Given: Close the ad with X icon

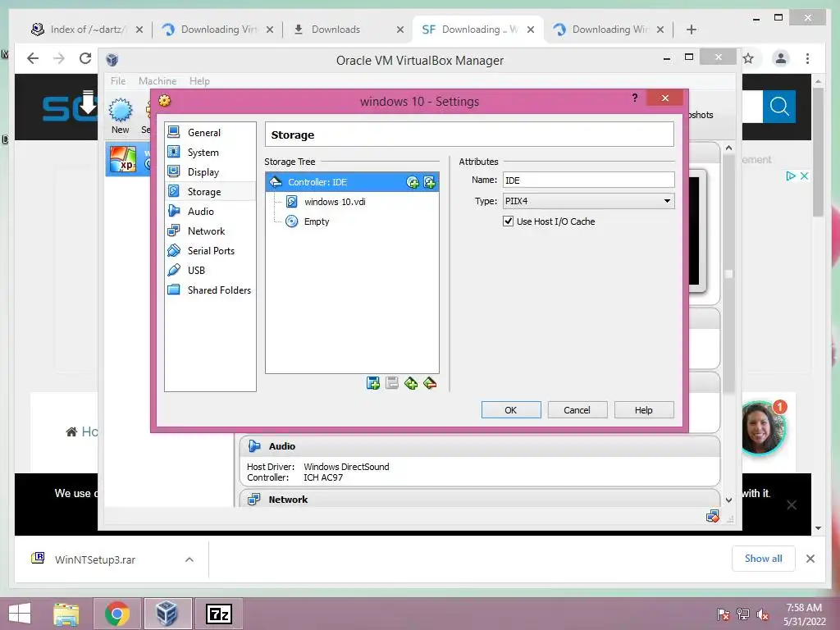Looking at the screenshot, I should coord(804,176).
